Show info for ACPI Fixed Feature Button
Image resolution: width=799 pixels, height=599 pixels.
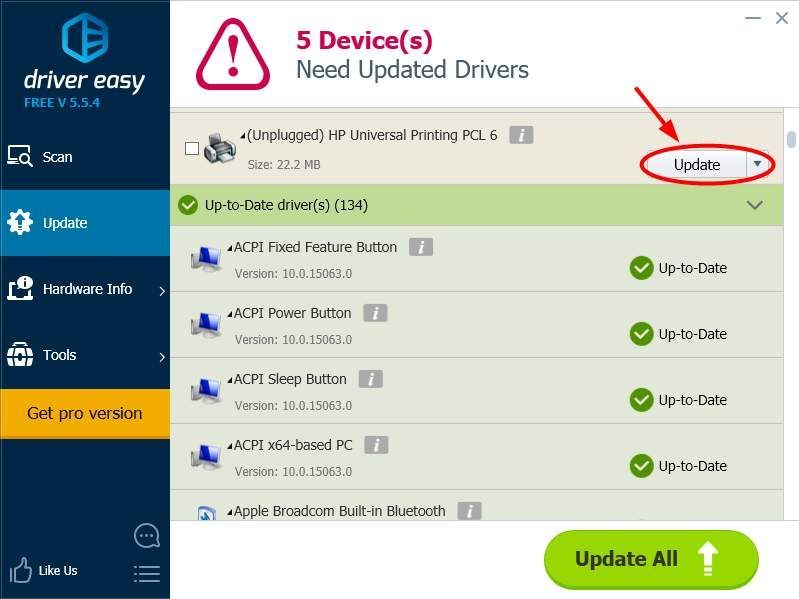420,247
